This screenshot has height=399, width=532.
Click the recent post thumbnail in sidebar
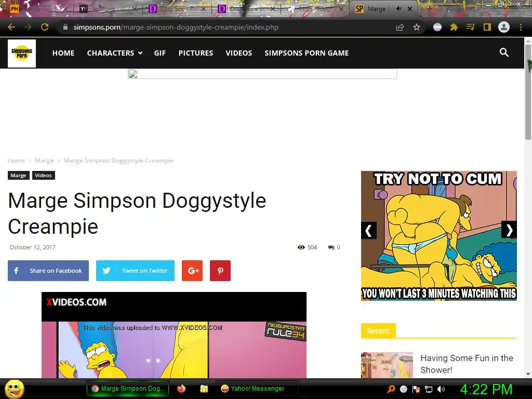point(387,365)
